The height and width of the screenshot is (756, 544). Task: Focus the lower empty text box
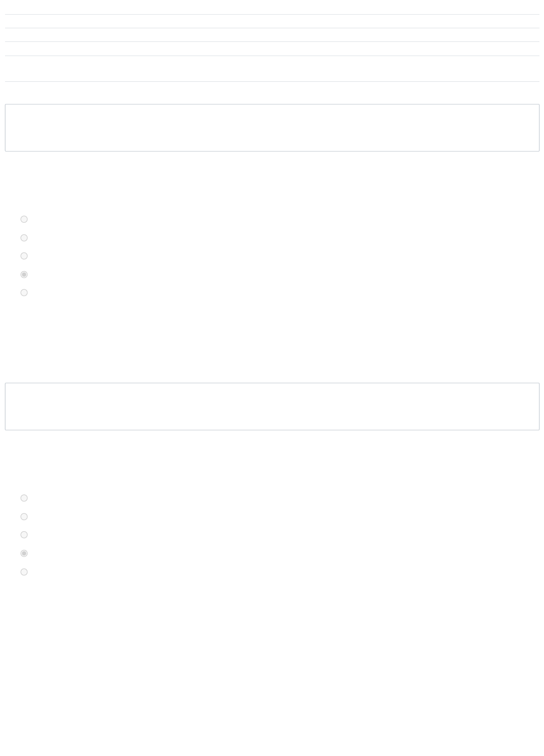pos(272,407)
